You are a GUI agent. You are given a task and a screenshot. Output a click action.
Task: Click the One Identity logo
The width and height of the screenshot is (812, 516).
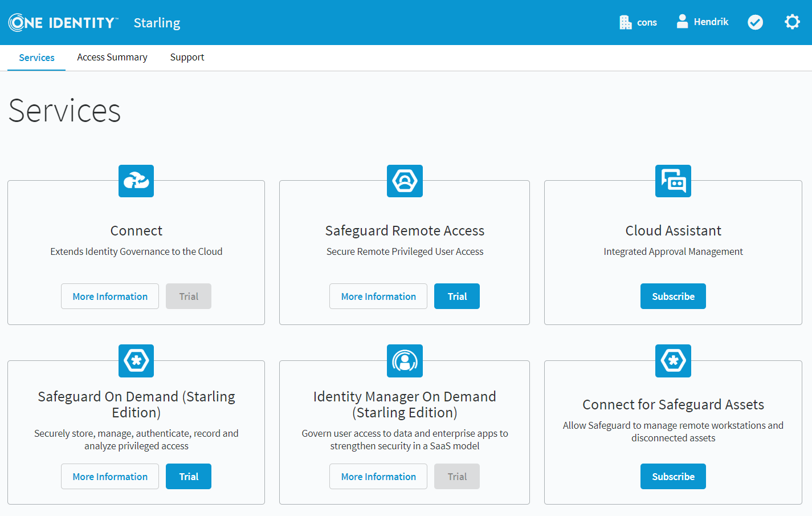[x=63, y=22]
